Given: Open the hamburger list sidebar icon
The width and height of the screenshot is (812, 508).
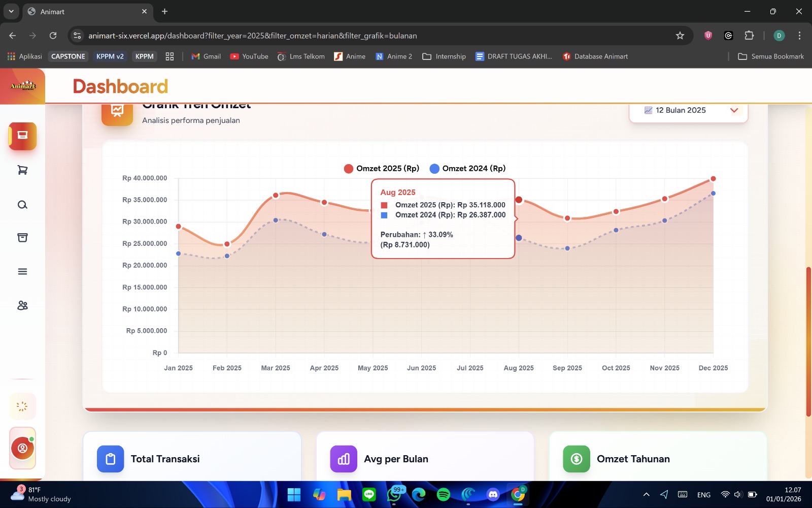Looking at the screenshot, I should [x=22, y=272].
